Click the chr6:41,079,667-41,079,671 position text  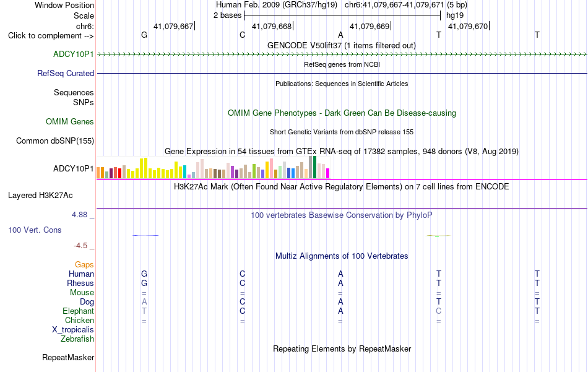[394, 5]
